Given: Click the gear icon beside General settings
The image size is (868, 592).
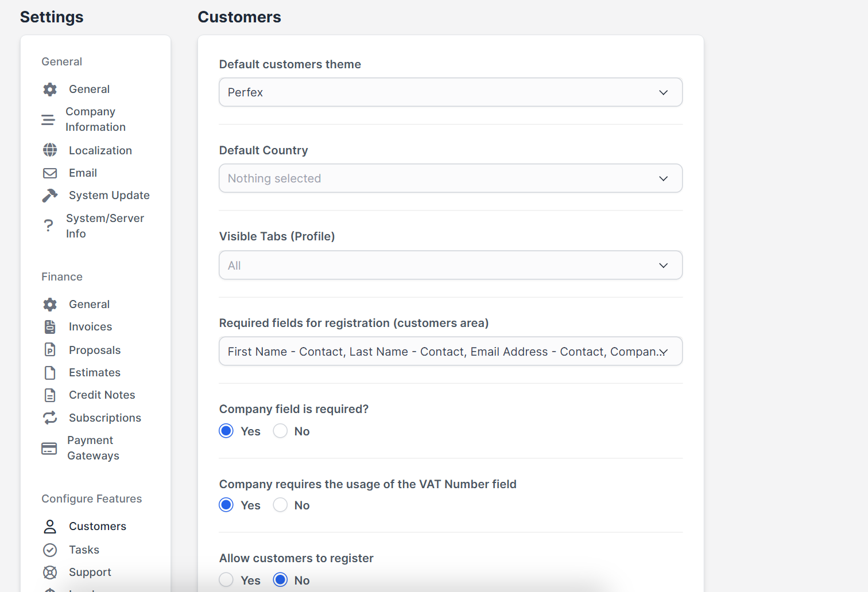Looking at the screenshot, I should (50, 89).
